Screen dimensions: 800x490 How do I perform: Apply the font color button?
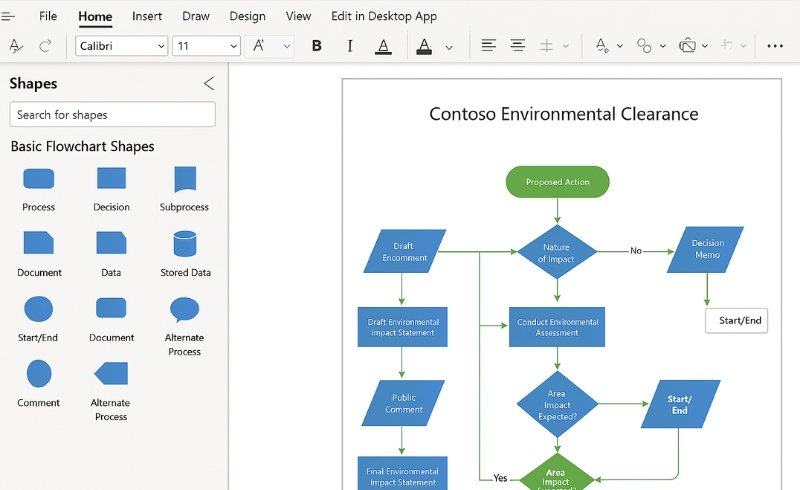(424, 46)
